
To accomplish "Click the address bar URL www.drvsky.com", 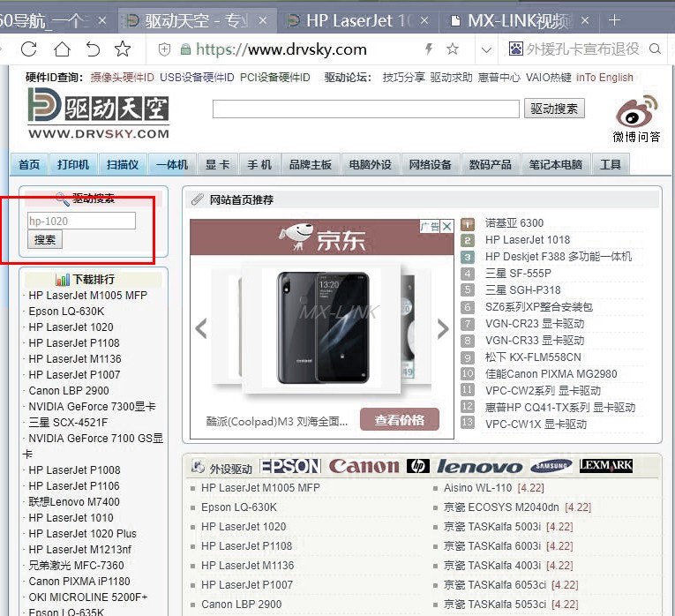I will [x=281, y=49].
